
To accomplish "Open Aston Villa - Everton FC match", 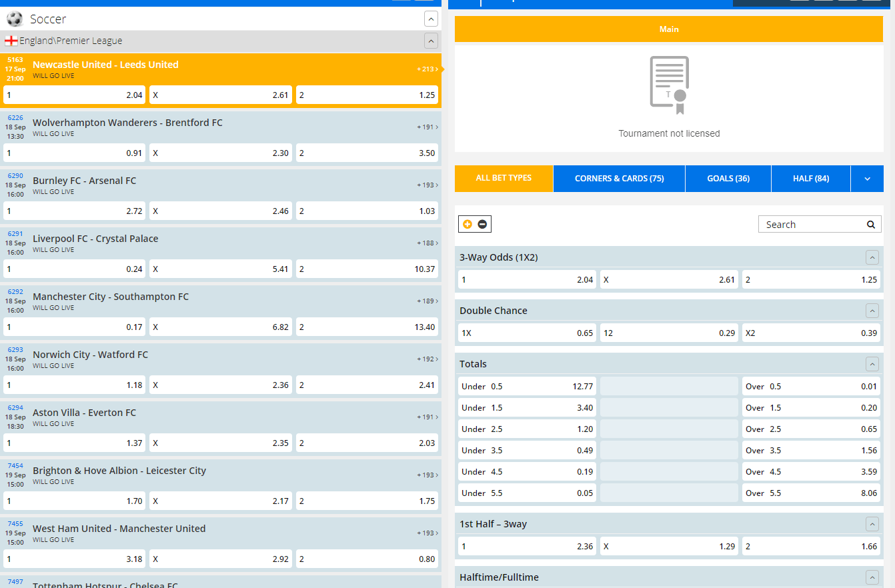I will click(x=84, y=413).
